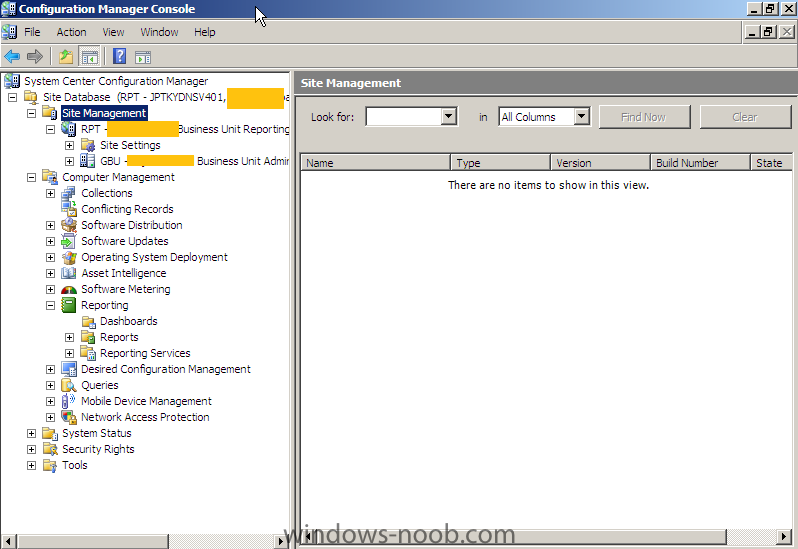Open the Help menu
The width and height of the screenshot is (798, 549).
(x=205, y=32)
